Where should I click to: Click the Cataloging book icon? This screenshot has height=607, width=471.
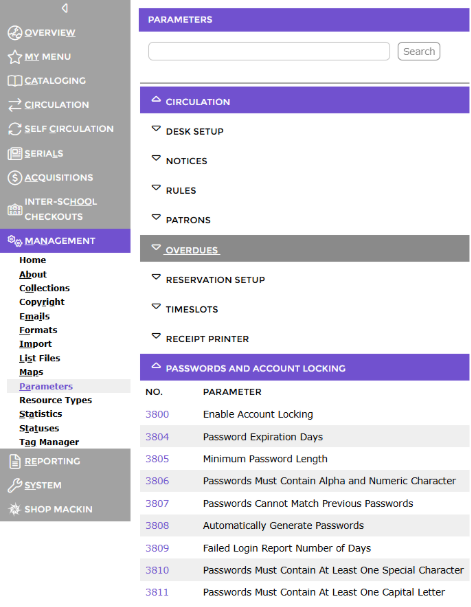tap(15, 81)
